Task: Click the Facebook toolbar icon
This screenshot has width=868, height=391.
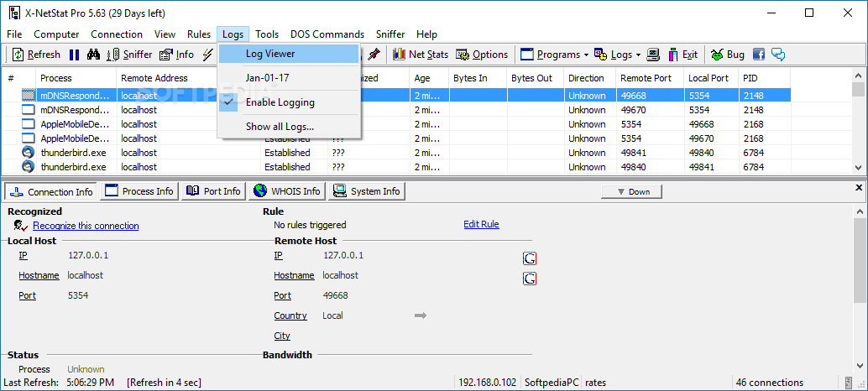Action: [x=758, y=55]
